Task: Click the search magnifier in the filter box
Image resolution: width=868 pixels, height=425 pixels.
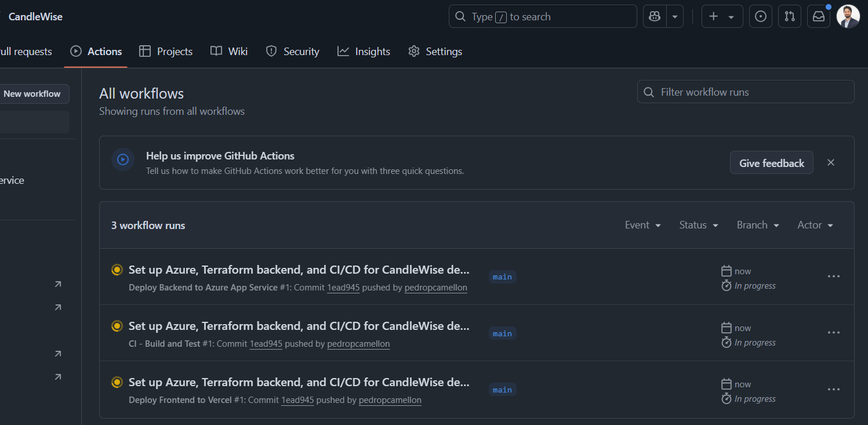Action: point(648,92)
